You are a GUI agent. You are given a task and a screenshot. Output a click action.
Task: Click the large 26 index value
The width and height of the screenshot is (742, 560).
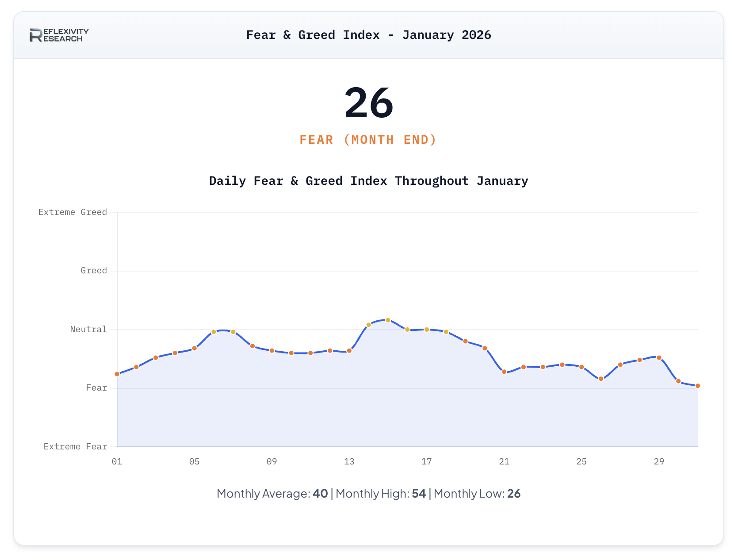coord(369,103)
